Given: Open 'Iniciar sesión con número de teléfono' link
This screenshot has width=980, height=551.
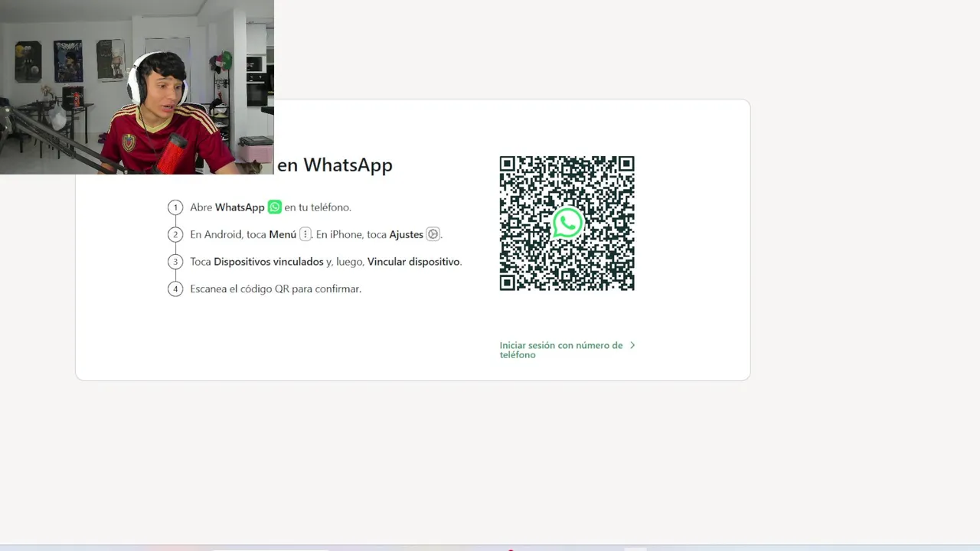Looking at the screenshot, I should click(x=561, y=350).
